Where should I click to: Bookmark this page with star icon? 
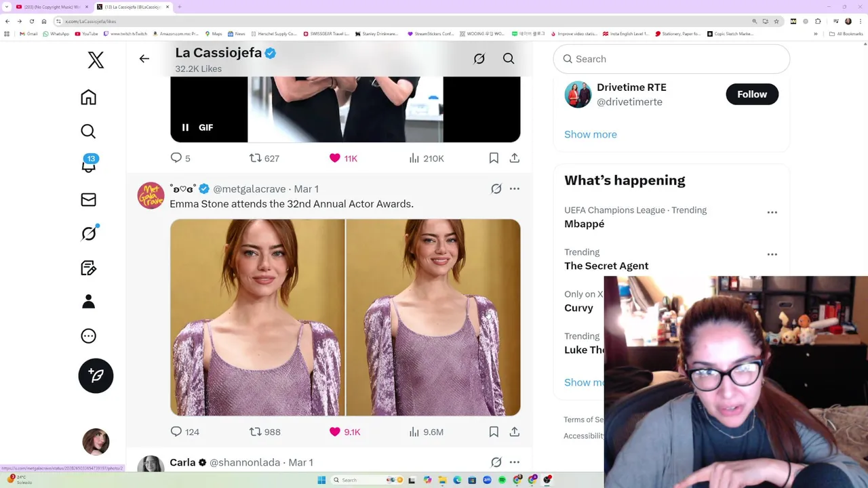[x=776, y=21]
